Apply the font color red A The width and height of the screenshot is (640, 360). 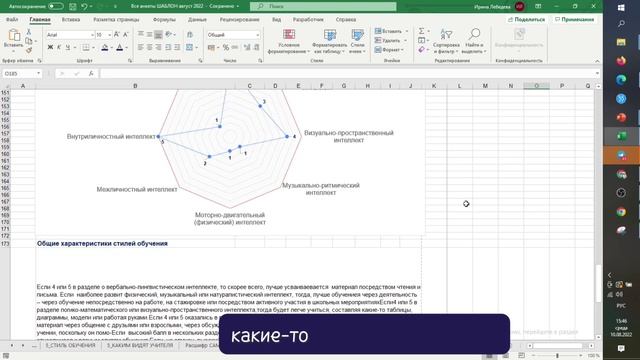[120, 48]
